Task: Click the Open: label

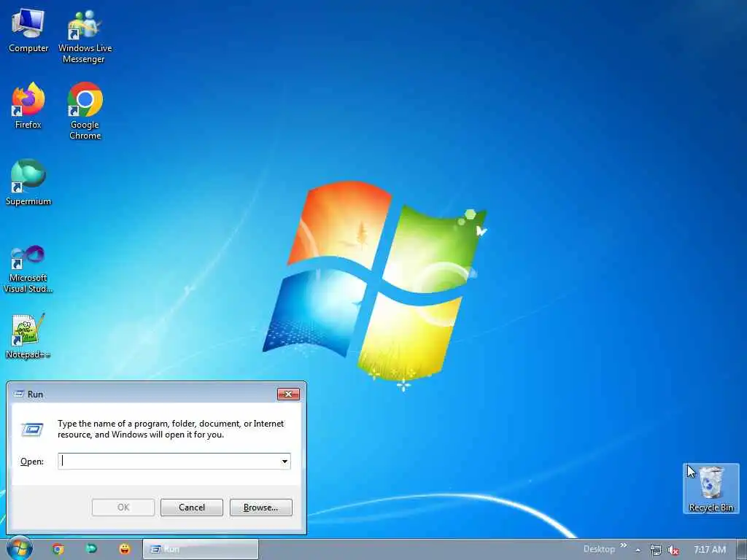Action: point(31,462)
